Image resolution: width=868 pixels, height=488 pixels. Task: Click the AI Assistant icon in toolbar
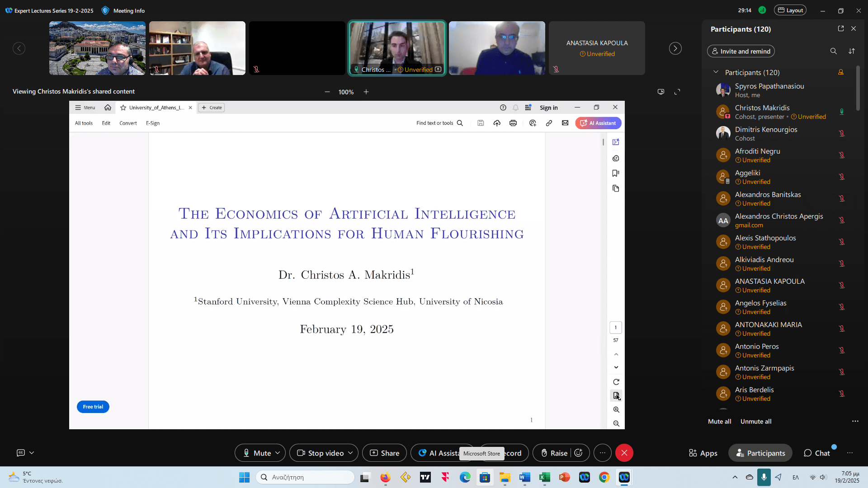click(598, 123)
